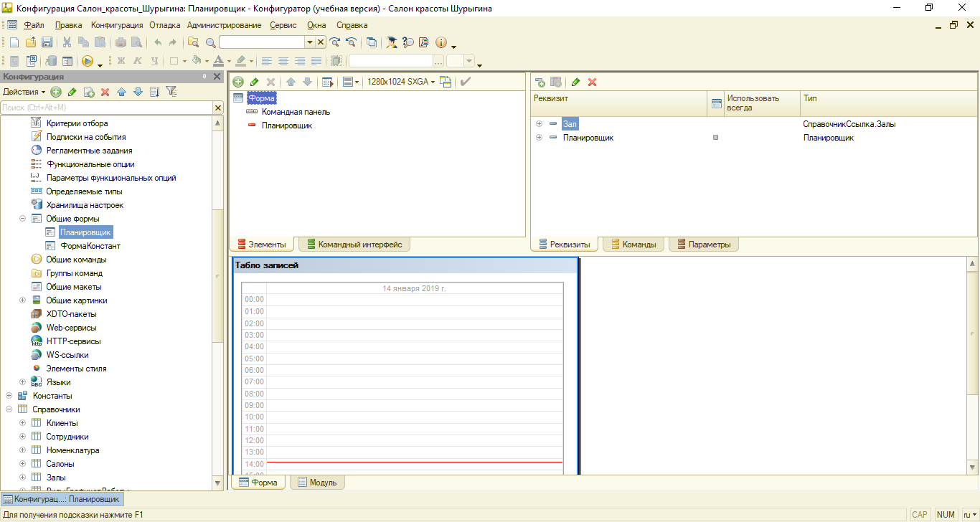Expand the Клиенты catalog node
The width and height of the screenshot is (980, 522).
pyautogui.click(x=22, y=423)
